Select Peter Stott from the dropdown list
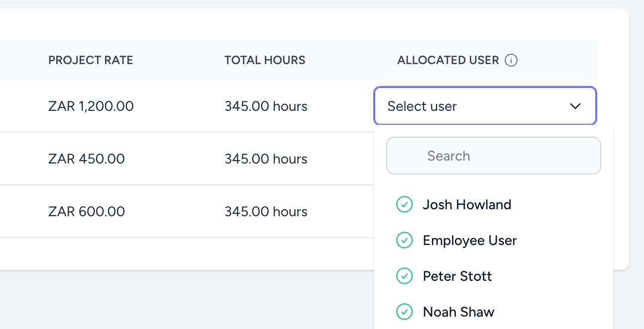Image resolution: width=644 pixels, height=329 pixels. tap(457, 276)
